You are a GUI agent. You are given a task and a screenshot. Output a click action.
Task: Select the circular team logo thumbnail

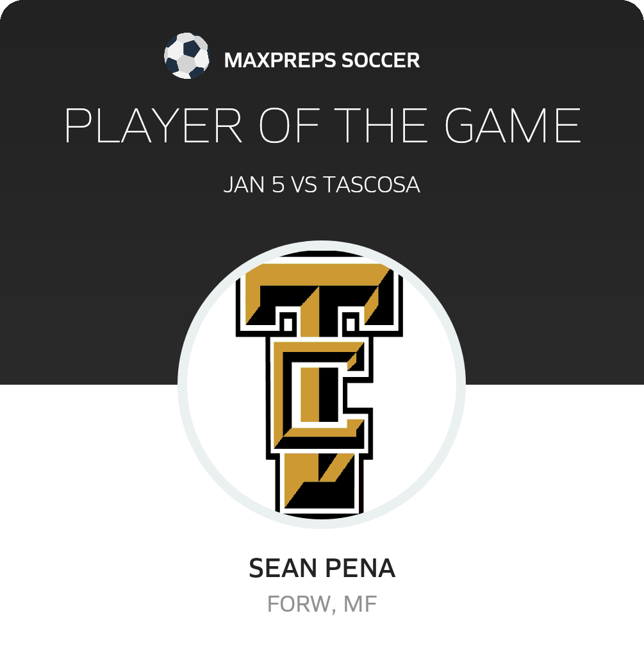[x=322, y=385]
